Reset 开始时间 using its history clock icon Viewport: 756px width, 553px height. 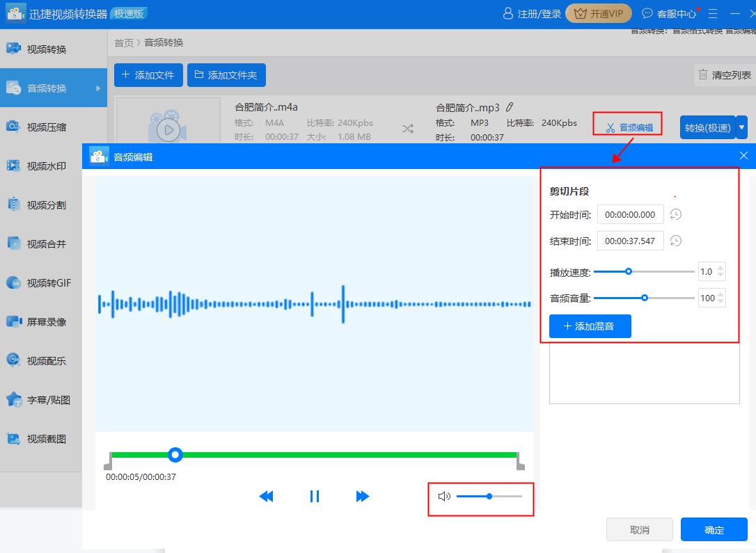675,215
